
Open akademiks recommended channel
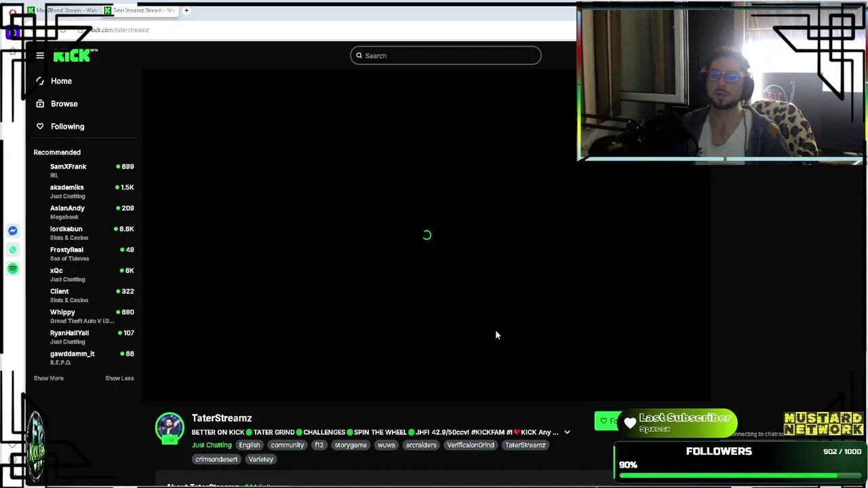click(x=85, y=191)
